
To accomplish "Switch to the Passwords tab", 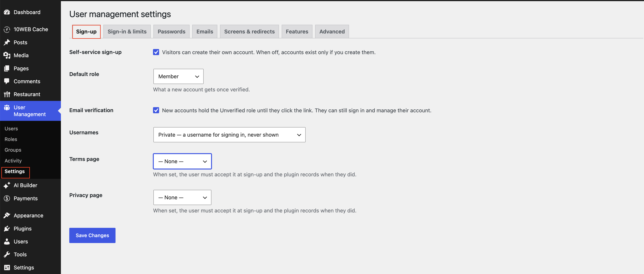I will tap(171, 32).
